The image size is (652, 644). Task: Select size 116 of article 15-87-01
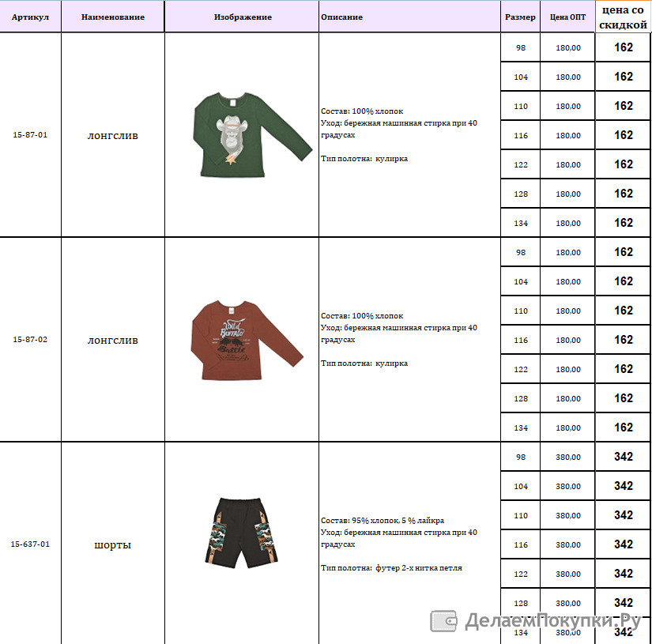coord(520,136)
